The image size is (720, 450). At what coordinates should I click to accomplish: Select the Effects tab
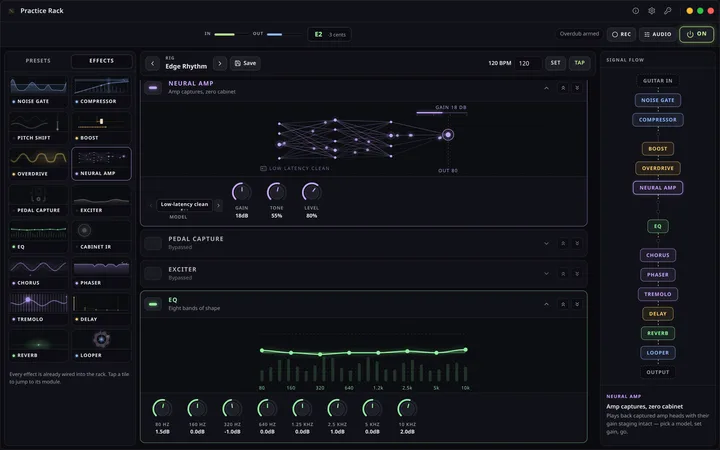pos(101,61)
